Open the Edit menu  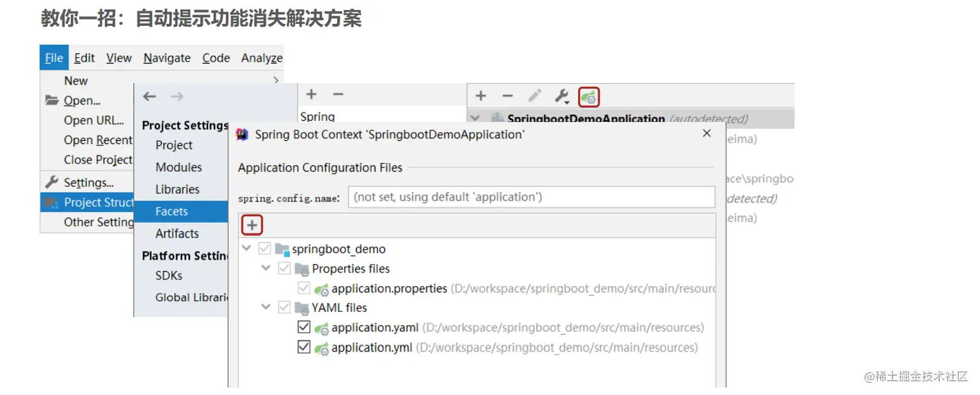pyautogui.click(x=84, y=58)
